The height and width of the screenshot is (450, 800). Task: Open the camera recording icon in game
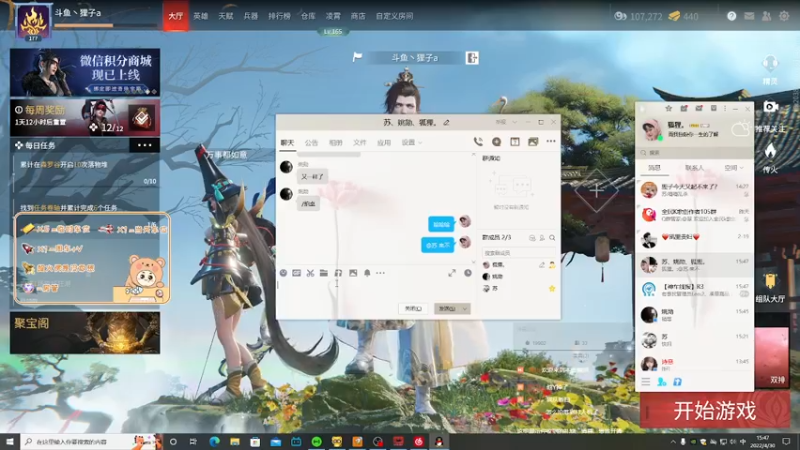(770, 106)
